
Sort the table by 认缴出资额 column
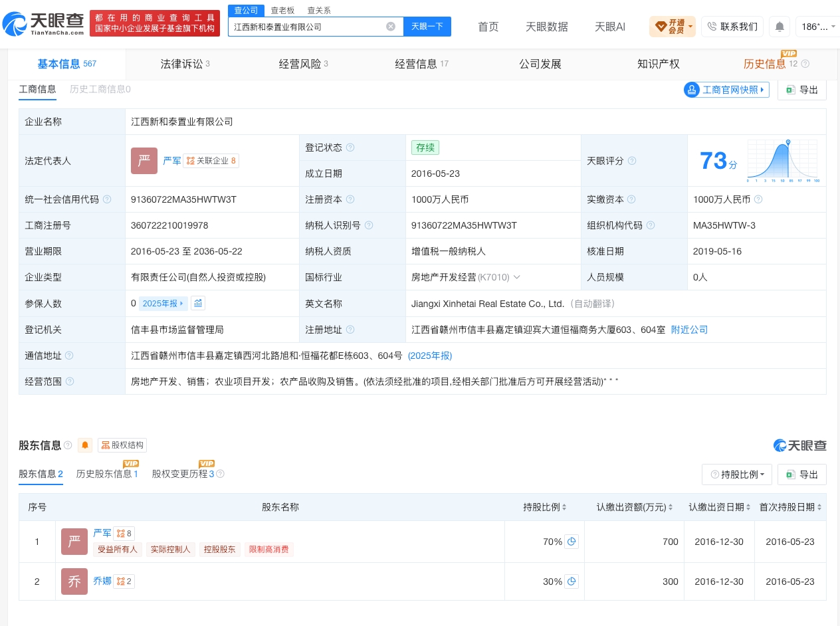tap(634, 507)
